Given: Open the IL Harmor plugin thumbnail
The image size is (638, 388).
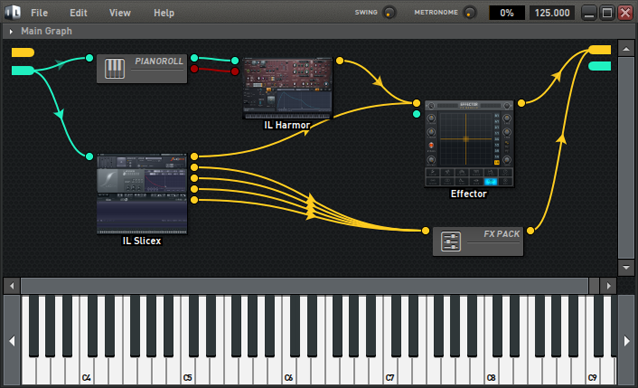Looking at the screenshot, I should tap(287, 88).
